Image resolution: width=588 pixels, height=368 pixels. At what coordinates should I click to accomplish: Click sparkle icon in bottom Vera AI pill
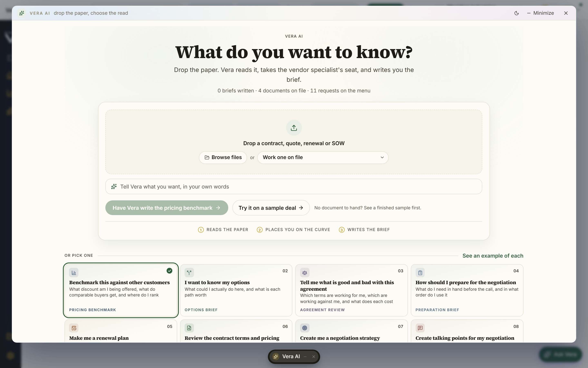click(x=276, y=357)
